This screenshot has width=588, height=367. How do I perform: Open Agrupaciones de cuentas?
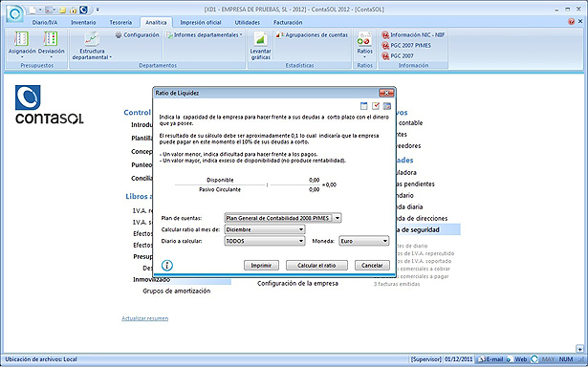click(x=312, y=34)
